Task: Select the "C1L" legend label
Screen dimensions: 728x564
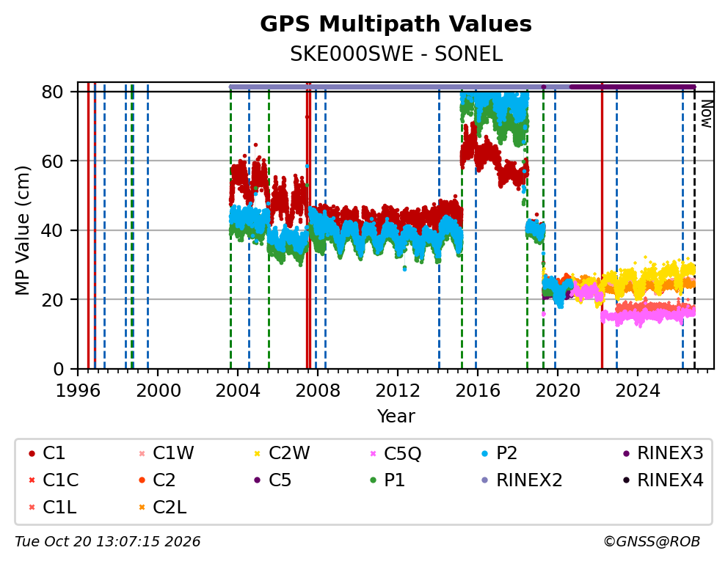Action: pos(59,508)
